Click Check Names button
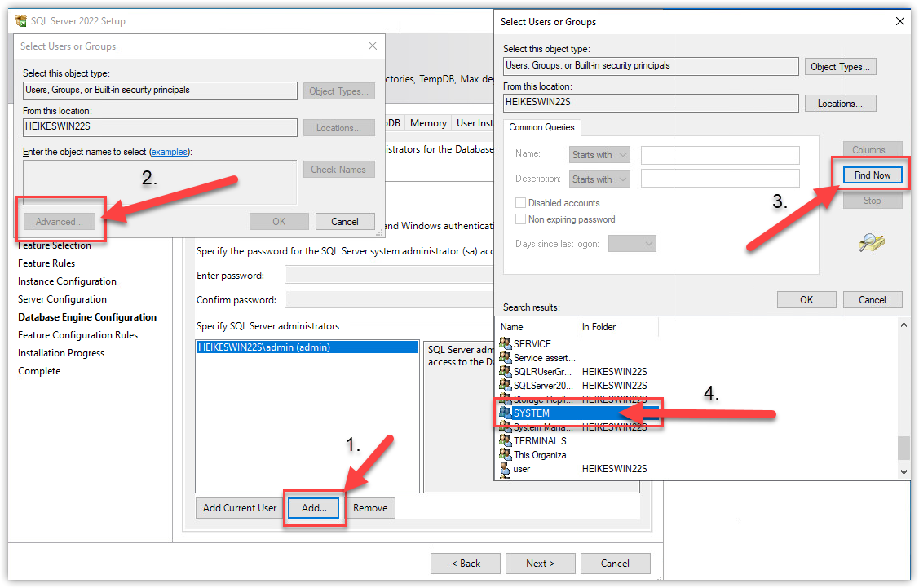The width and height of the screenshot is (919, 588). (x=338, y=170)
